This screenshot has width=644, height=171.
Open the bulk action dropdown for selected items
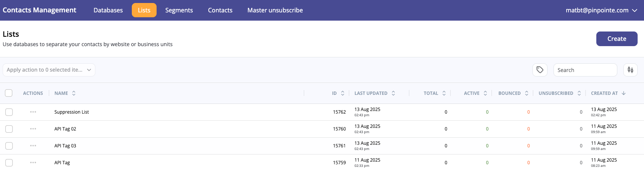pos(49,70)
